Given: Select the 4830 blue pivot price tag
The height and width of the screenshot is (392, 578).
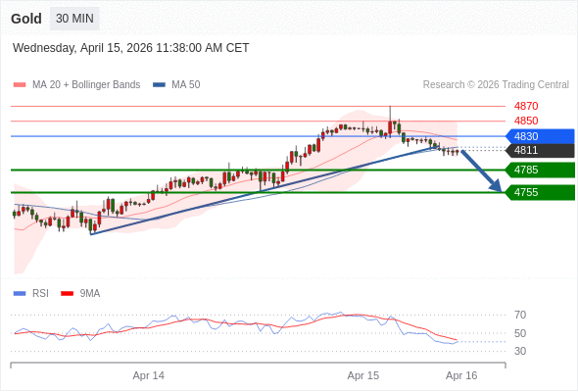Looking at the screenshot, I should coord(540,136).
